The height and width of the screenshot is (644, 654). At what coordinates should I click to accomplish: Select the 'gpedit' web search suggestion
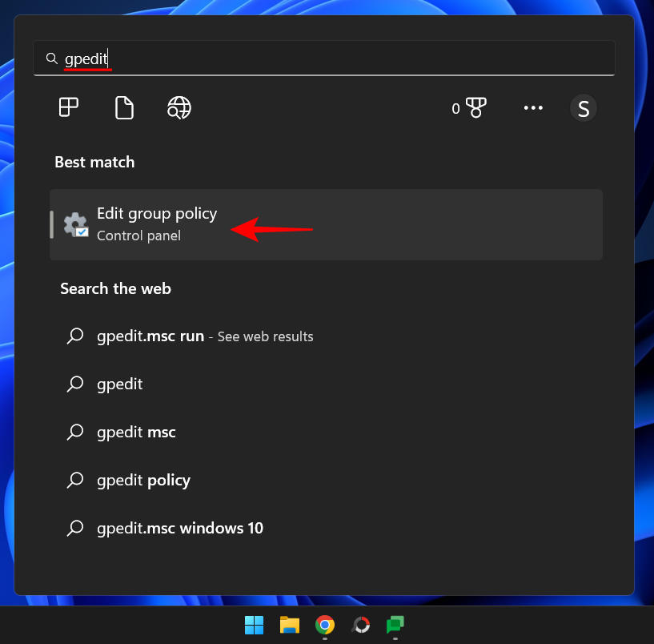coord(119,384)
